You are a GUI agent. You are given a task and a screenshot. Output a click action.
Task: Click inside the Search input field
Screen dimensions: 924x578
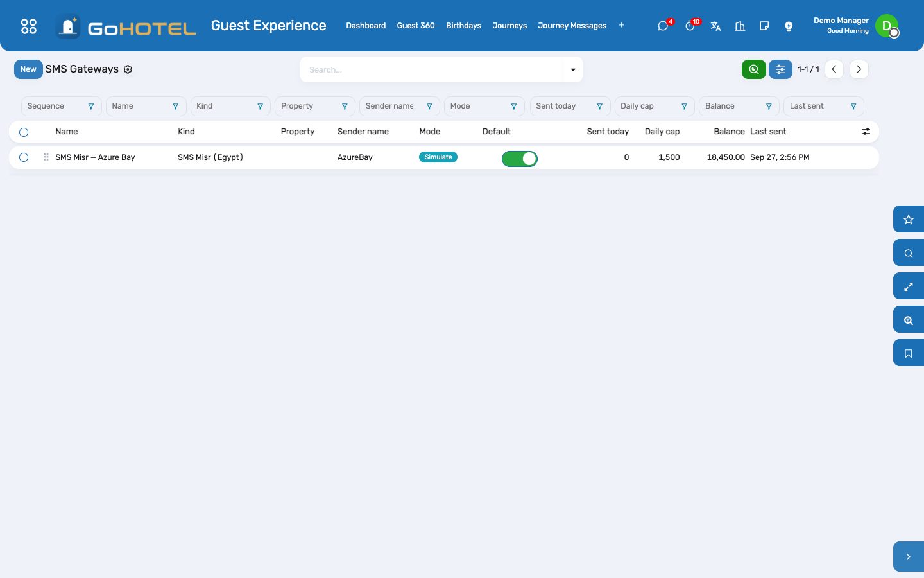coord(432,69)
